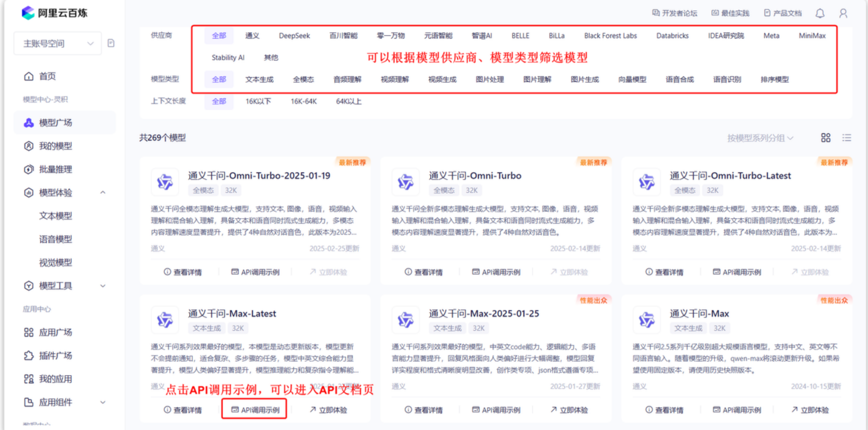Expand the 模型工具 sidebar section

(x=103, y=286)
